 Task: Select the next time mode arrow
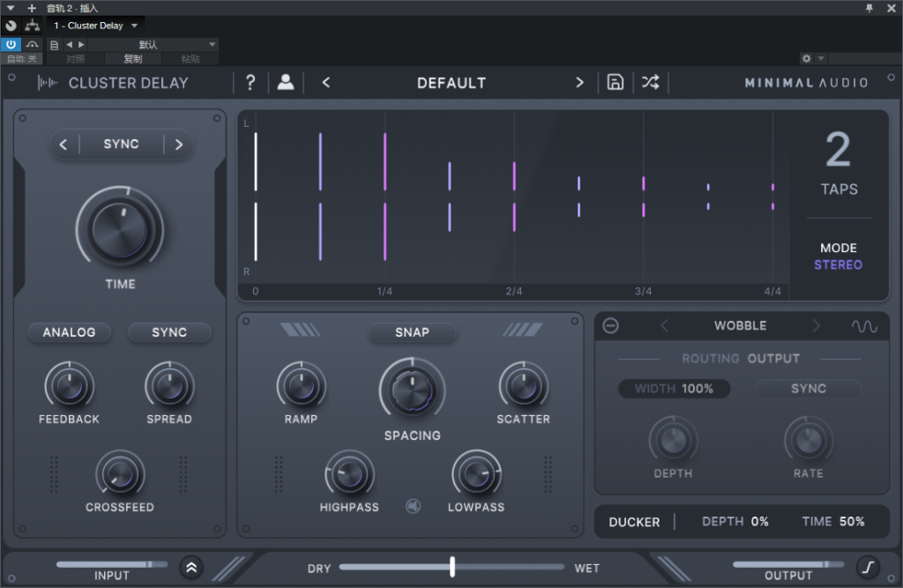(178, 144)
